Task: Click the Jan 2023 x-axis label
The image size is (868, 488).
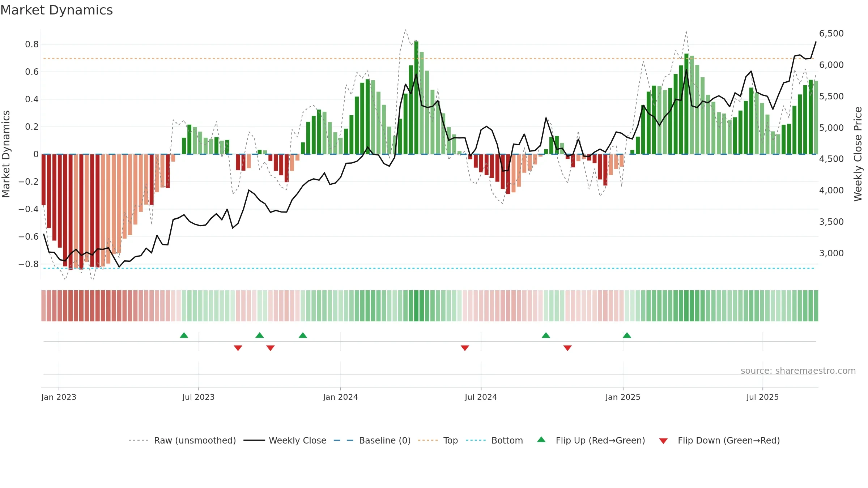Action: tap(59, 397)
